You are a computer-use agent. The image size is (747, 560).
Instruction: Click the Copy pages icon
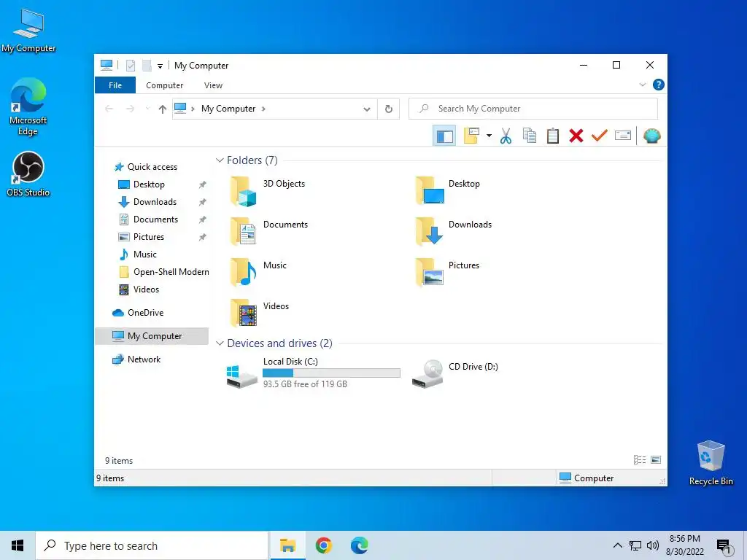click(x=530, y=136)
